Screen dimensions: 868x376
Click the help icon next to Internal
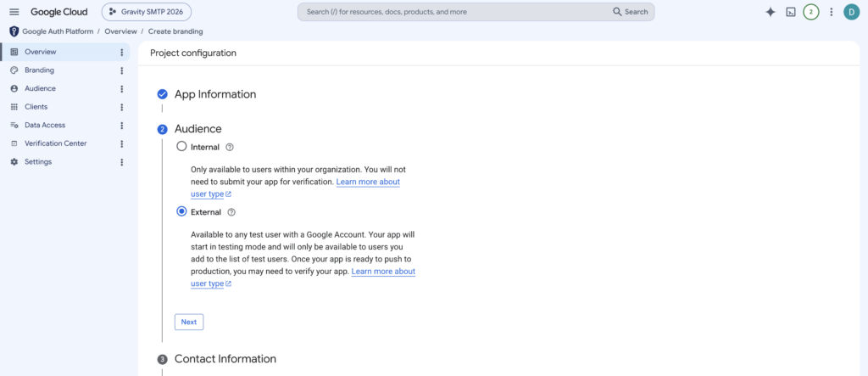tap(231, 148)
